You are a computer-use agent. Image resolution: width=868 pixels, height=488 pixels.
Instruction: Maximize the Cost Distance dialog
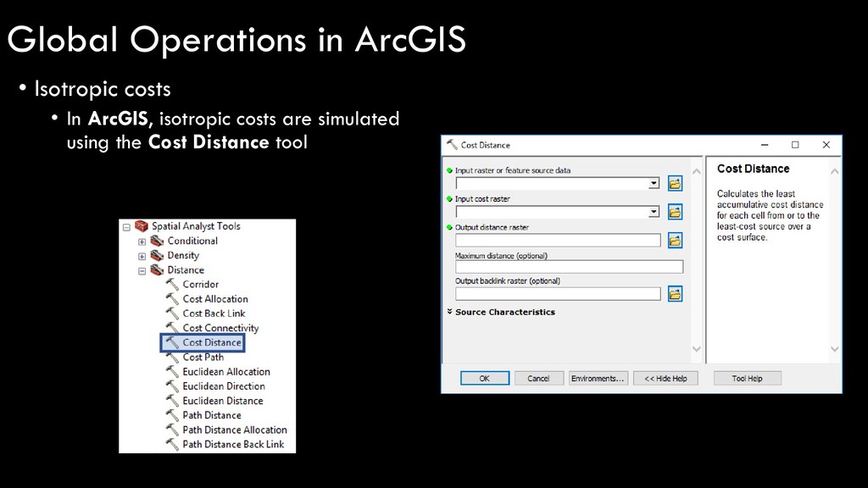(795, 145)
